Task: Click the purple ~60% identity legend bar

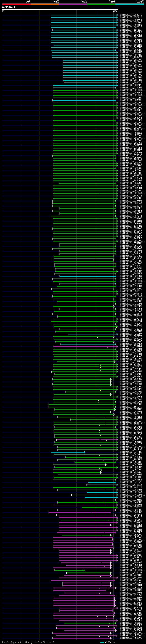Action: [x=73, y=4]
